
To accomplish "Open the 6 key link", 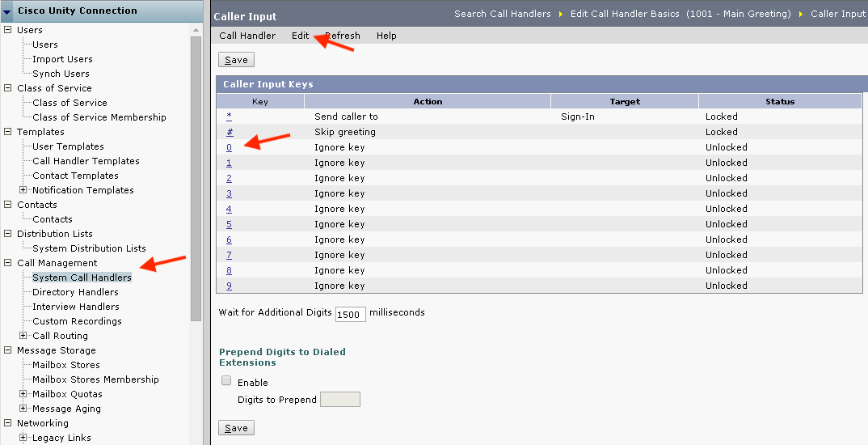I will coord(230,239).
